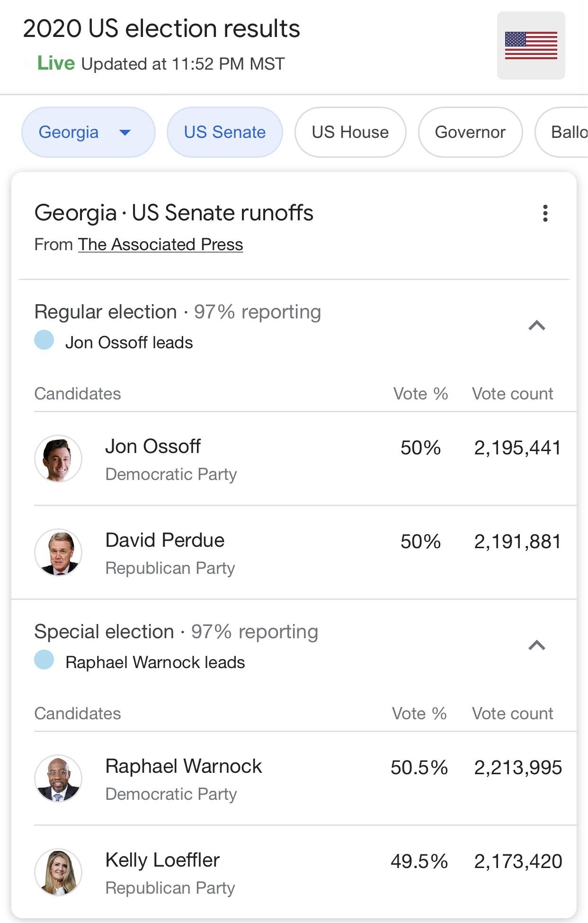Tap Kelly Loeffler's profile photo
The width and height of the screenshot is (588, 923).
58,872
